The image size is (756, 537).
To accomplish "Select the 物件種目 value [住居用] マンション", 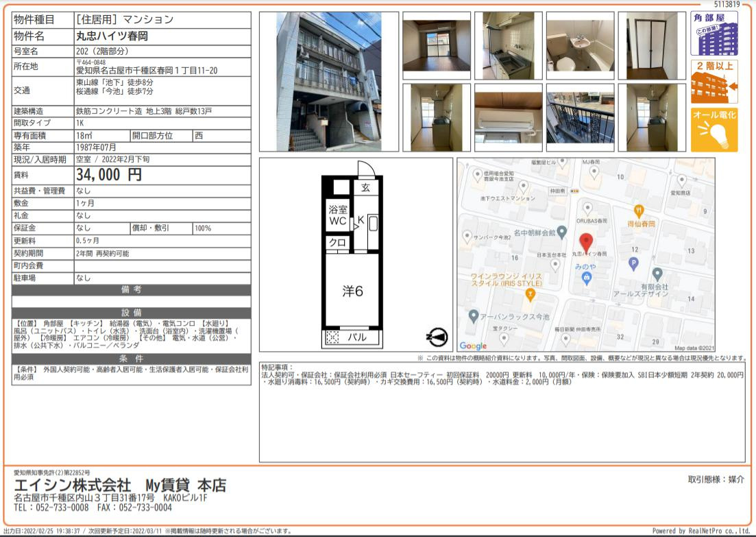I will (124, 20).
